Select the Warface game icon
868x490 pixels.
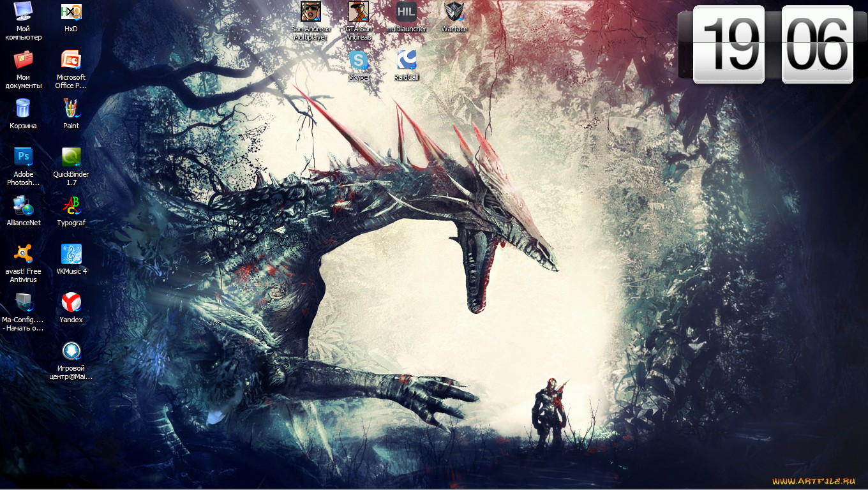[x=454, y=11]
